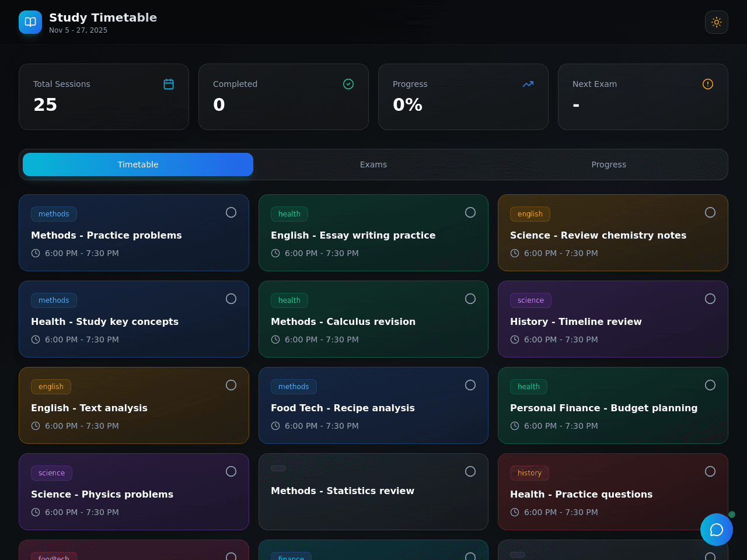The height and width of the screenshot is (560, 747).
Task: Click the Study Timetable book logo icon
Action: (30, 22)
